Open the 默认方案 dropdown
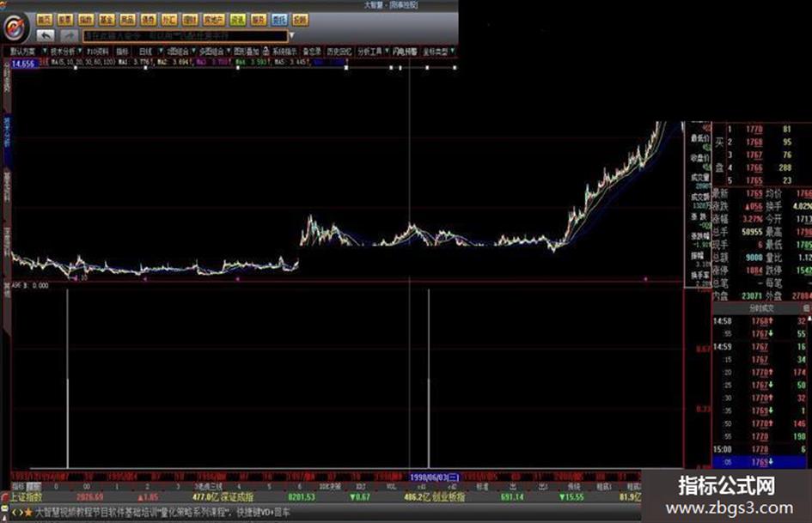Screen dimensions: 812x523 tap(27, 52)
